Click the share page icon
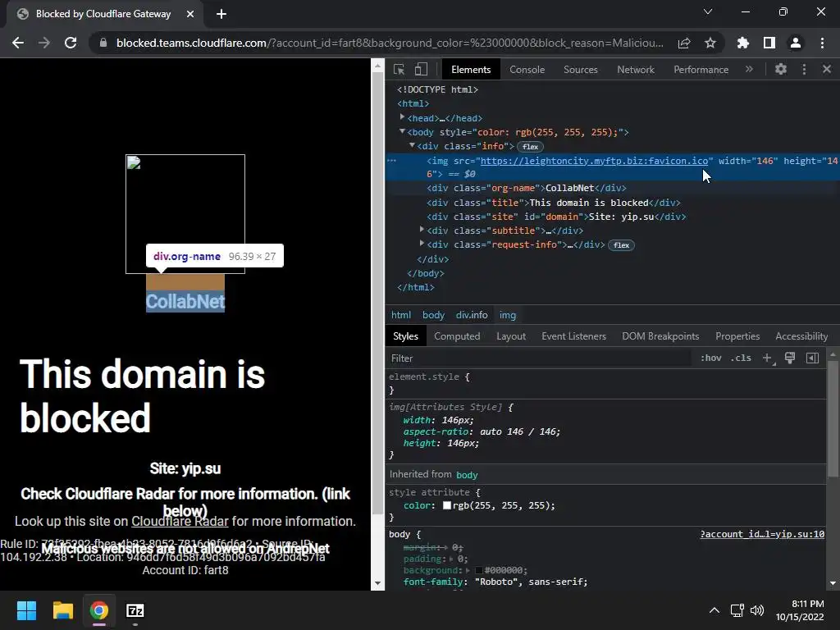Screen dimensions: 840x630 (684, 43)
